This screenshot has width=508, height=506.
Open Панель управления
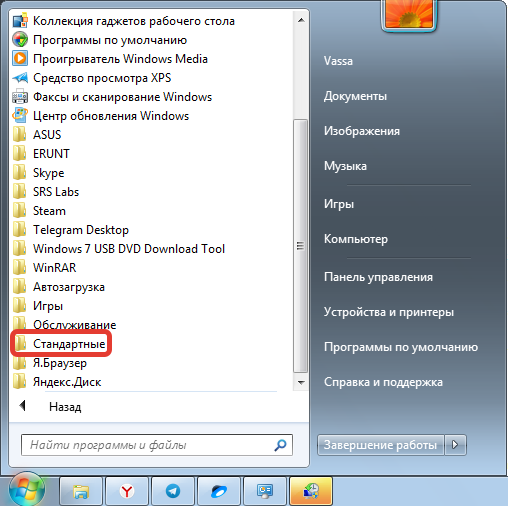click(x=378, y=277)
